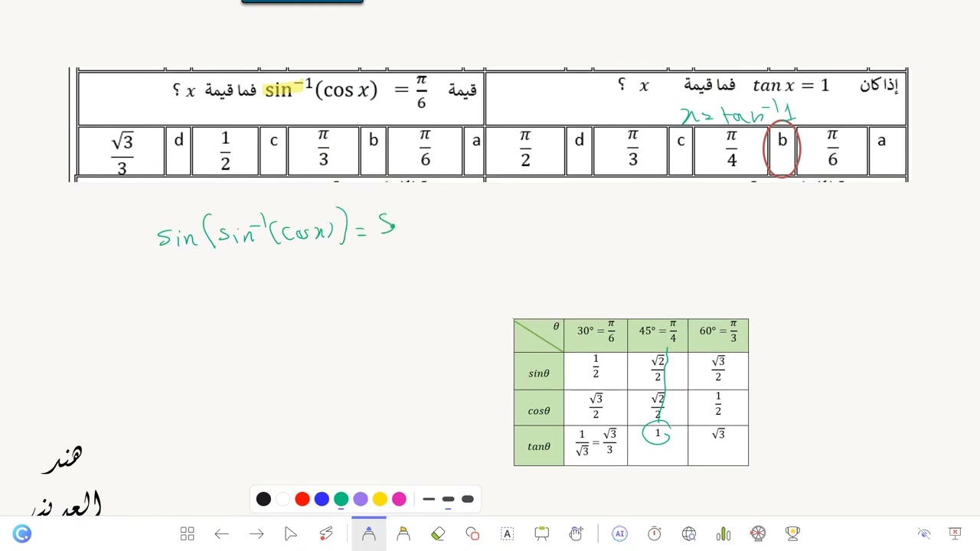Pick the blue pen color
Image resolution: width=980 pixels, height=551 pixels.
(x=322, y=499)
